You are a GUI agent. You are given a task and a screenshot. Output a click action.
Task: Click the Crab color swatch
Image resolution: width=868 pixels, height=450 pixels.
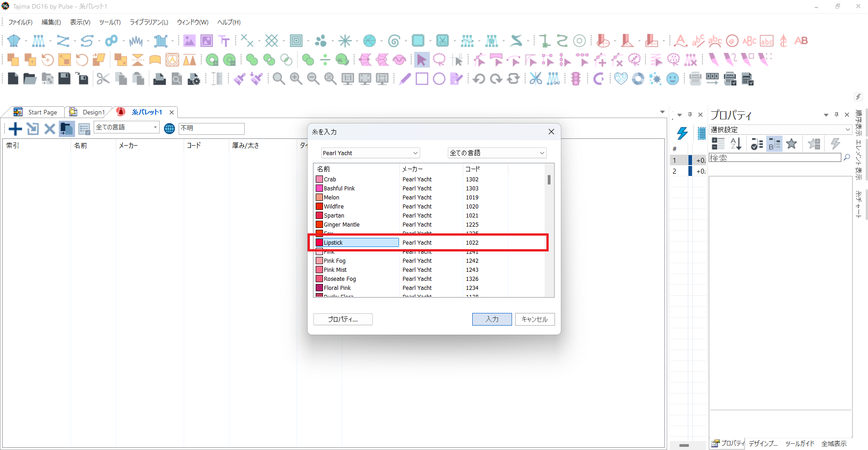[319, 179]
